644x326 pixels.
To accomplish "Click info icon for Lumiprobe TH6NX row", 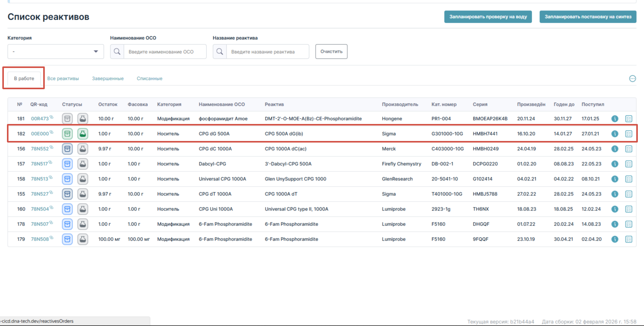I will 615,209.
